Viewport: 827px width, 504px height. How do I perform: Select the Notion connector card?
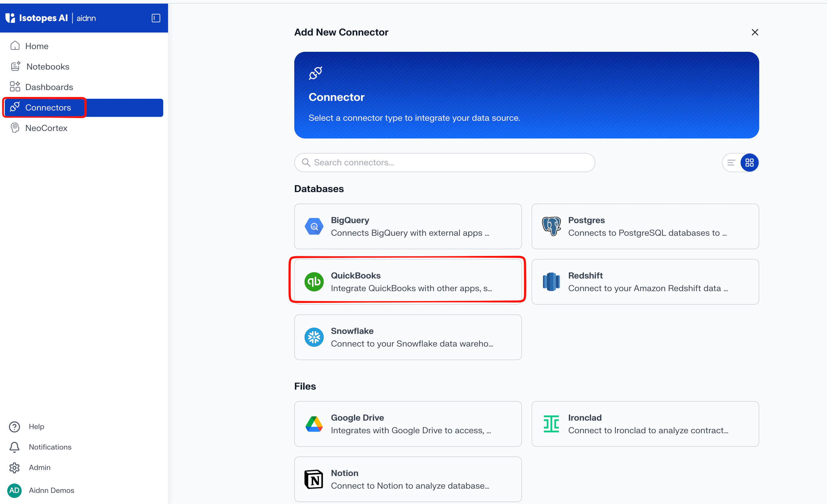tap(408, 480)
